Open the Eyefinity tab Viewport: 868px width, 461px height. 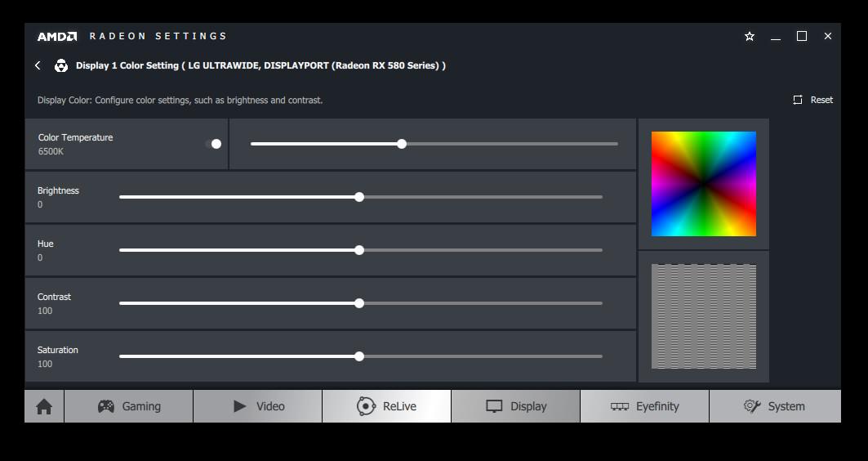pos(645,406)
